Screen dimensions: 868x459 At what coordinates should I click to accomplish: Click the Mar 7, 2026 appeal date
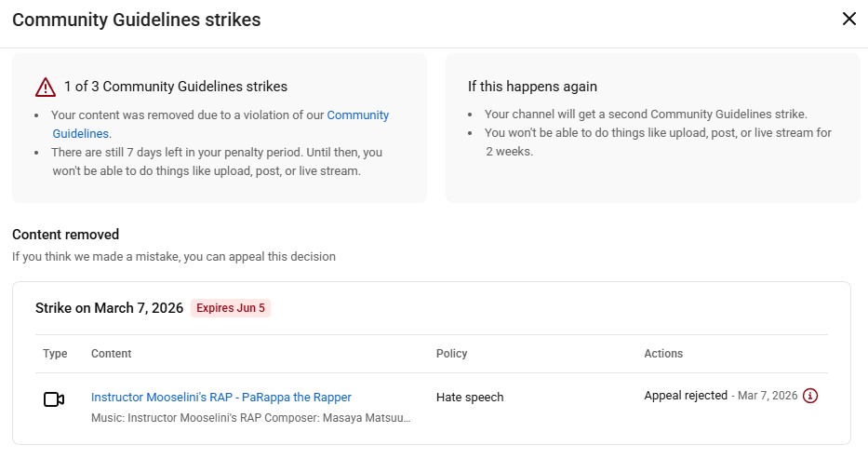coord(767,396)
